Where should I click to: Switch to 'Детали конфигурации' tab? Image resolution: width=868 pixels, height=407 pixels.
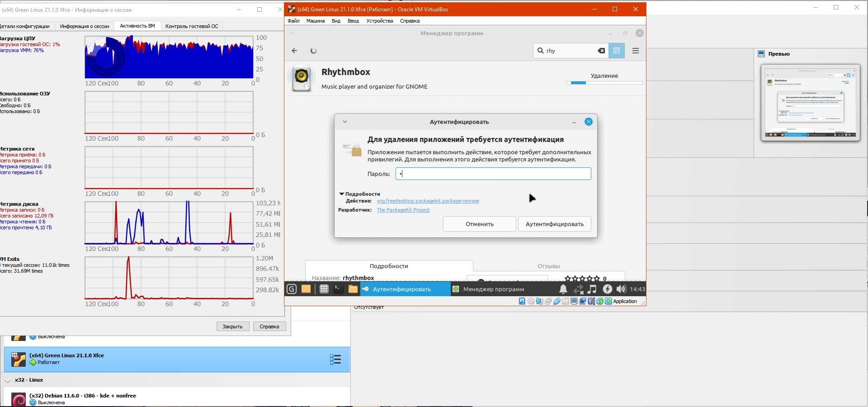(25, 26)
